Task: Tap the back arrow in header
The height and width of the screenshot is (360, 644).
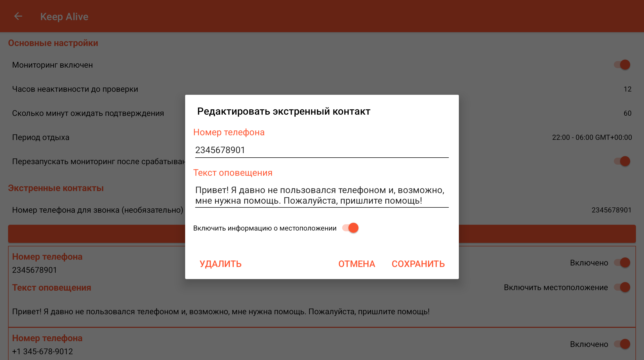Action: click(18, 16)
